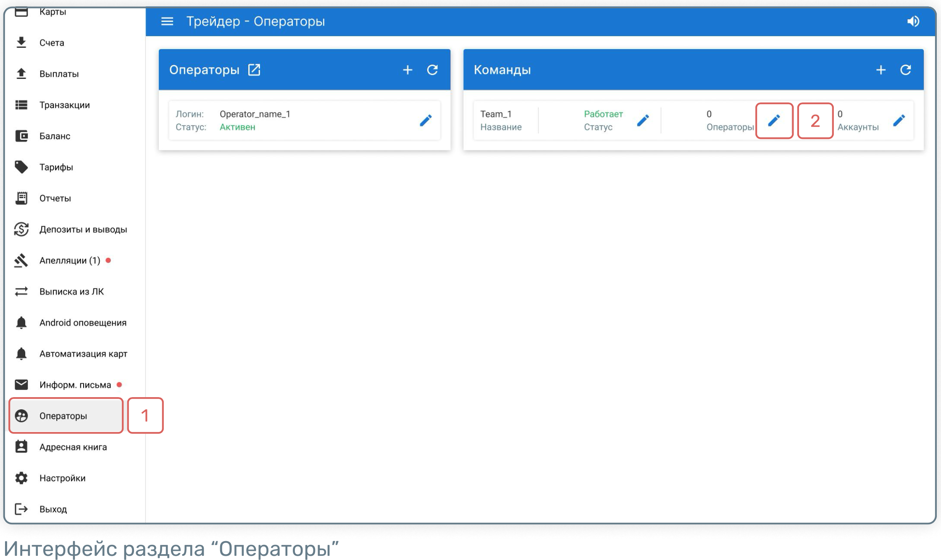Edit Team_1 operators with pencil icon
The height and width of the screenshot is (560, 941).
tap(774, 120)
